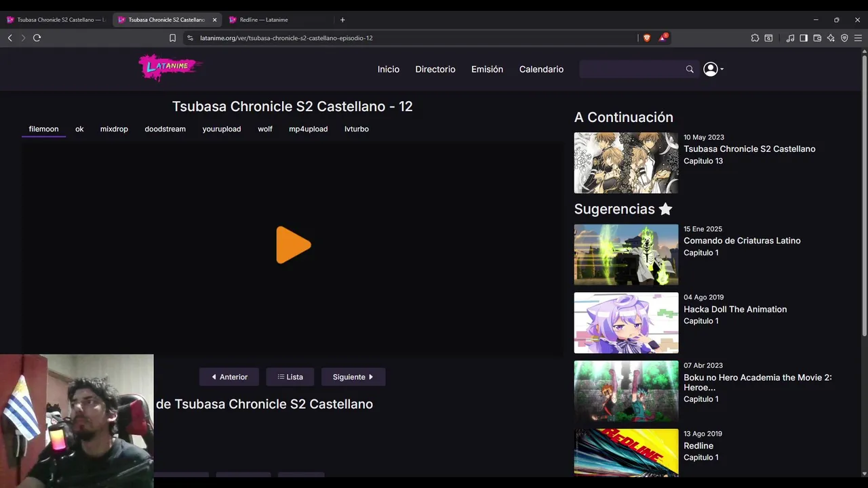
Task: Click the Comando de Criaturas thumbnail
Action: (x=626, y=255)
